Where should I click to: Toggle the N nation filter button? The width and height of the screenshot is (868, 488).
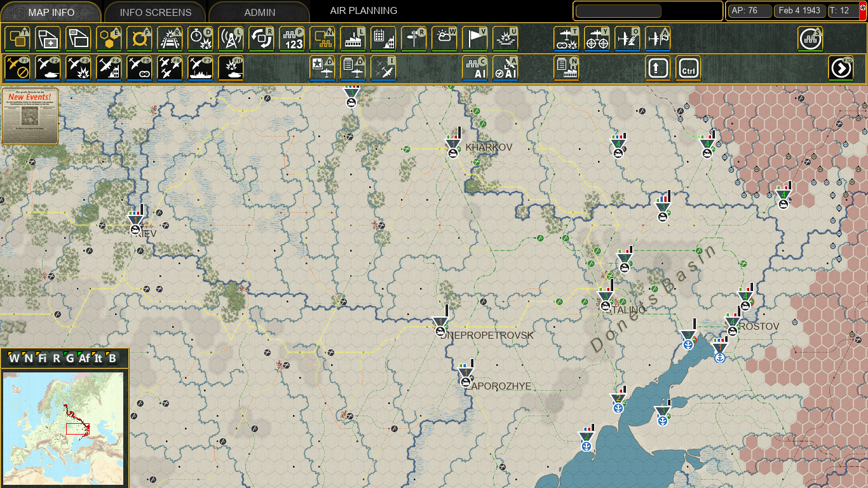[28, 358]
